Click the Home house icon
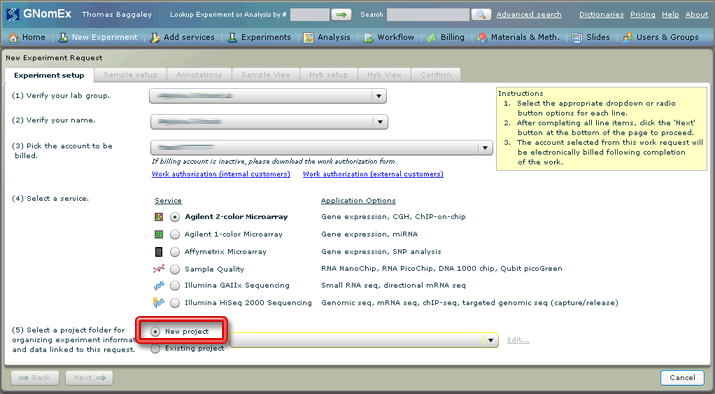The image size is (715, 394). tap(14, 37)
